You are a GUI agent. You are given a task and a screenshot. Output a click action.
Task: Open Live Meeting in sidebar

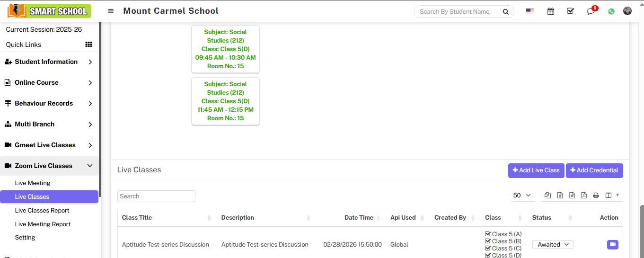tap(33, 183)
